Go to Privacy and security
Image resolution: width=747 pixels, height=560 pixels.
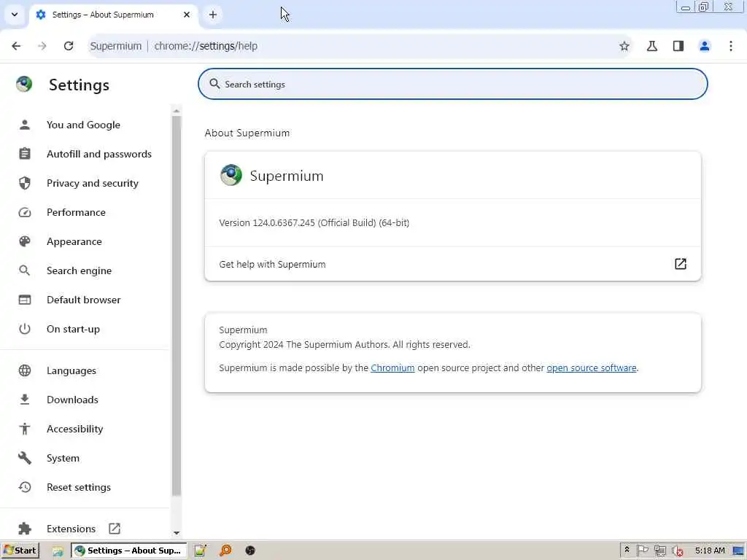93,183
